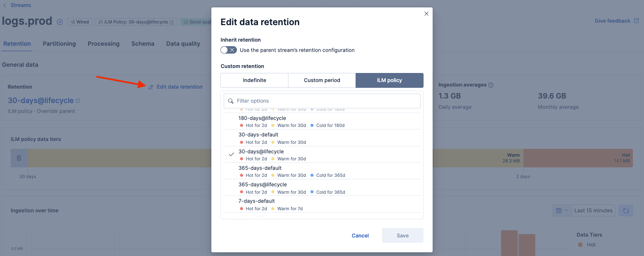Save the data retention changes

[402, 235]
